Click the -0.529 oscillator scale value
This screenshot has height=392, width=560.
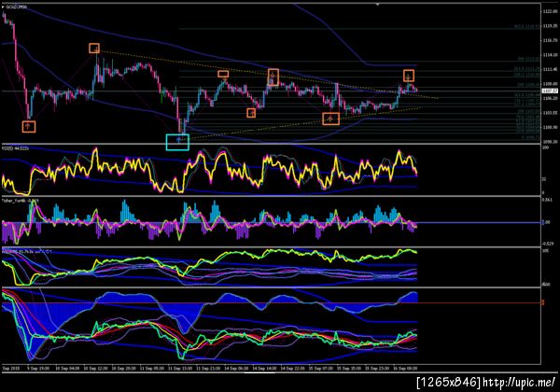point(548,244)
